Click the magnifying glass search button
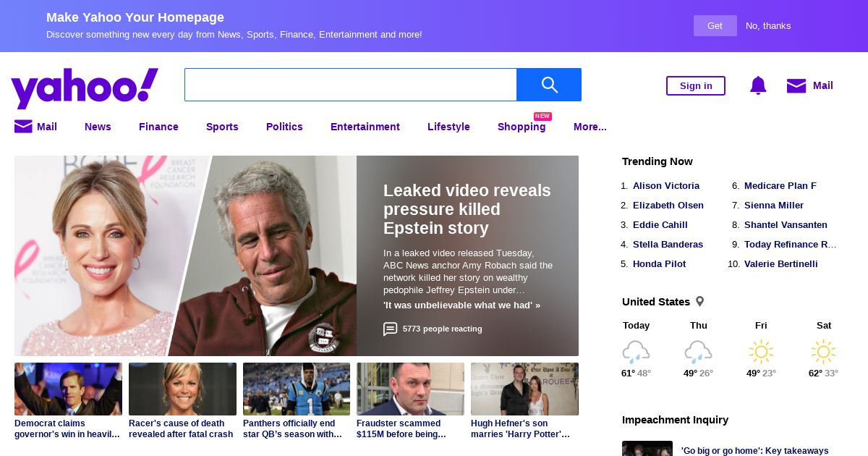This screenshot has width=868, height=456. (x=549, y=85)
